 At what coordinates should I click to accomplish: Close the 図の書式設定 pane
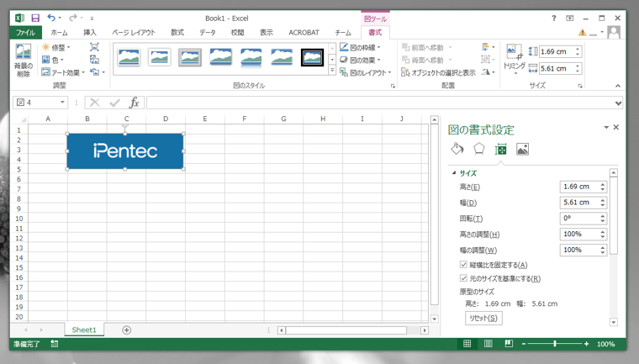(616, 127)
